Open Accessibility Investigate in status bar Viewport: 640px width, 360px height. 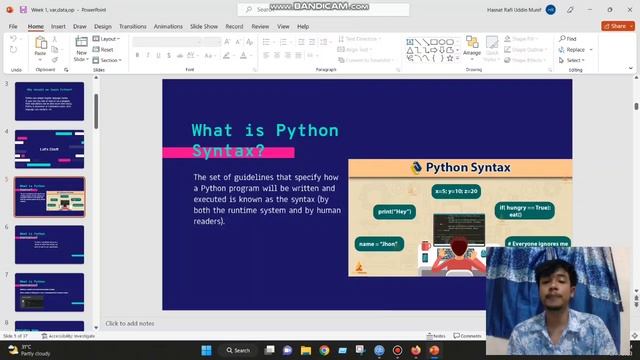68,336
